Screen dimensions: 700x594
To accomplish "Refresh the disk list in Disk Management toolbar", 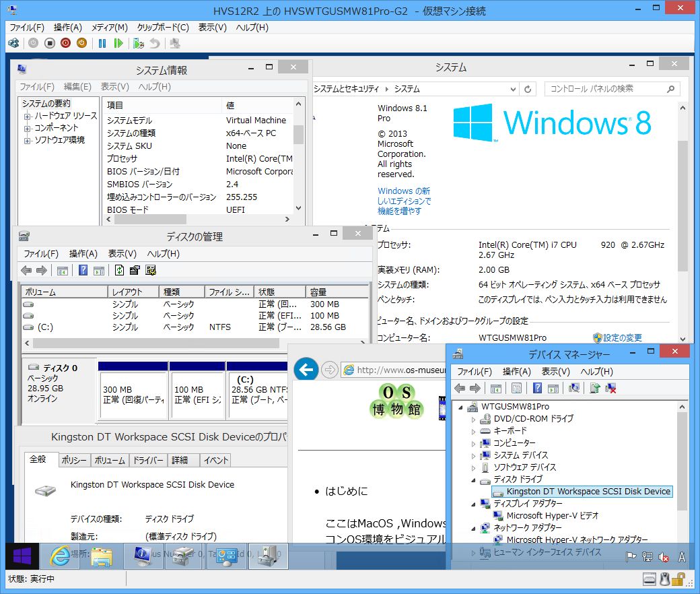I will pos(119,270).
